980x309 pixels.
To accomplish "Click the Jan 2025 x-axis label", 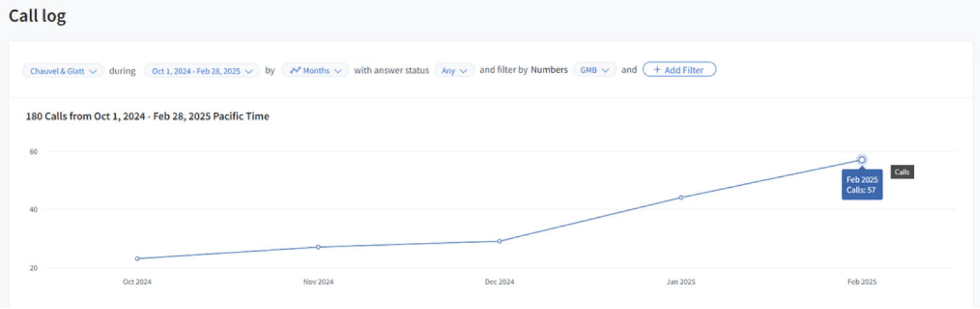I will (x=681, y=282).
